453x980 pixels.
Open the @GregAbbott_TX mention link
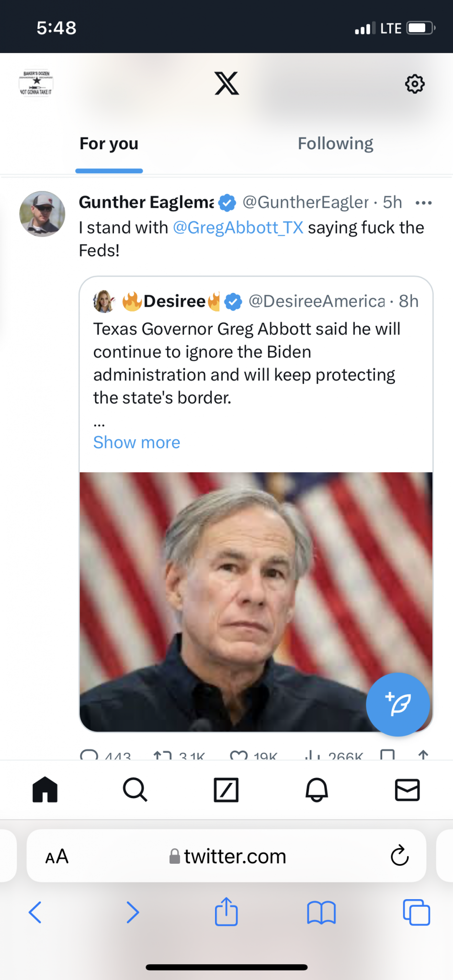coord(238,228)
